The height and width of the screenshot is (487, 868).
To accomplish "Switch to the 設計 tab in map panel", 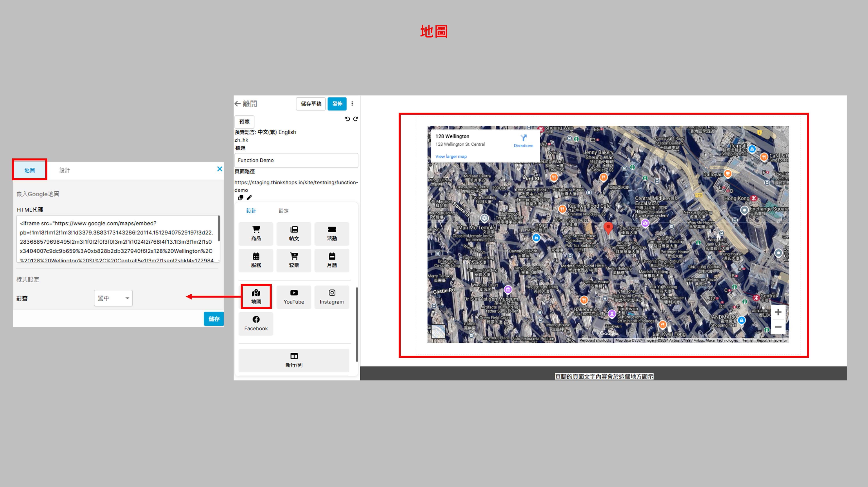I will coord(64,170).
